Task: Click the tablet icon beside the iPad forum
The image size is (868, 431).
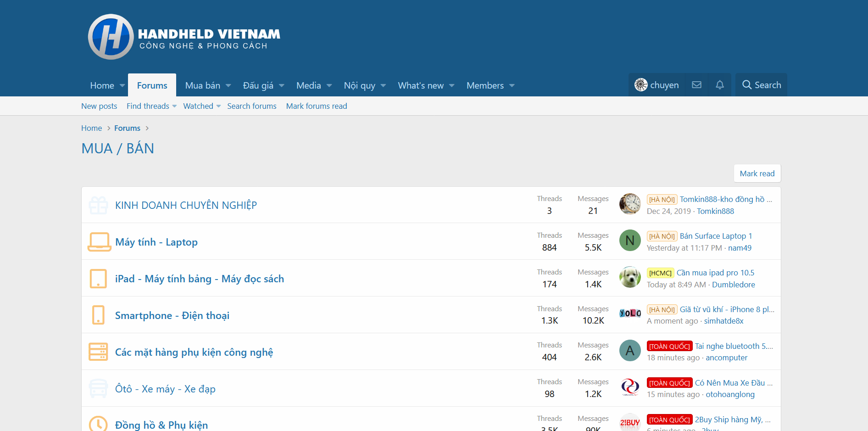Action: [98, 279]
